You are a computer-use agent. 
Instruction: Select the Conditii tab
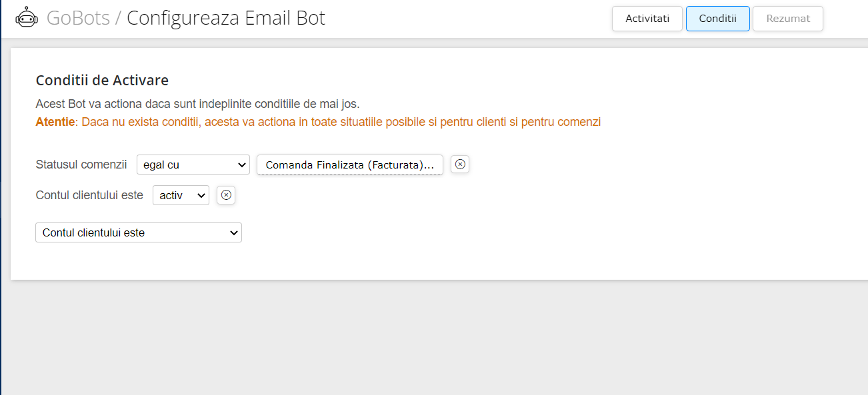point(718,19)
